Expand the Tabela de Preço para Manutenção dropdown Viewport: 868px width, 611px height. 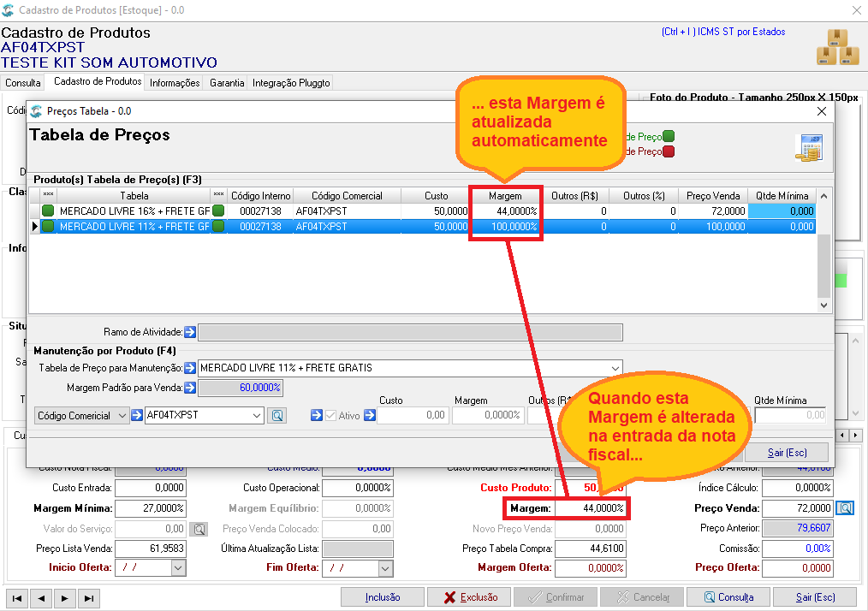tap(615, 368)
